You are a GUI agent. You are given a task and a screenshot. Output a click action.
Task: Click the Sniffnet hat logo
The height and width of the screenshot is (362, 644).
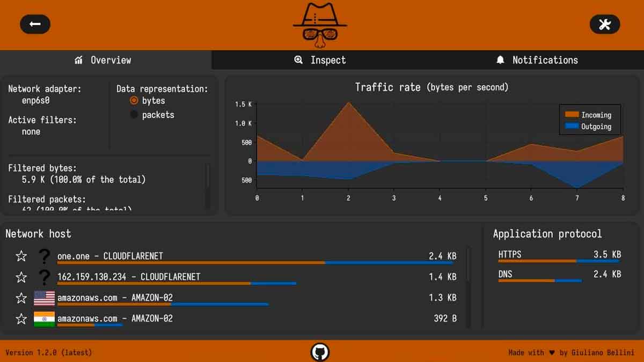point(320,25)
